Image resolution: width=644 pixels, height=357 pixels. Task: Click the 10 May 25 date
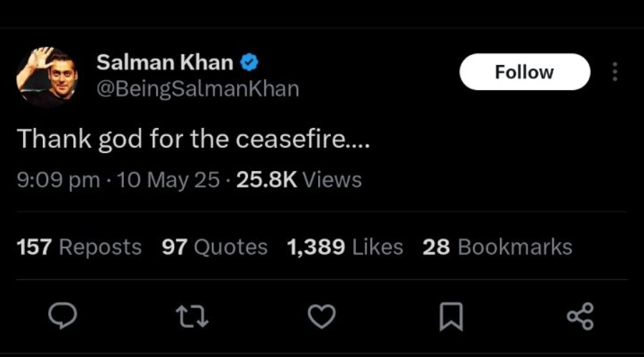[168, 180]
